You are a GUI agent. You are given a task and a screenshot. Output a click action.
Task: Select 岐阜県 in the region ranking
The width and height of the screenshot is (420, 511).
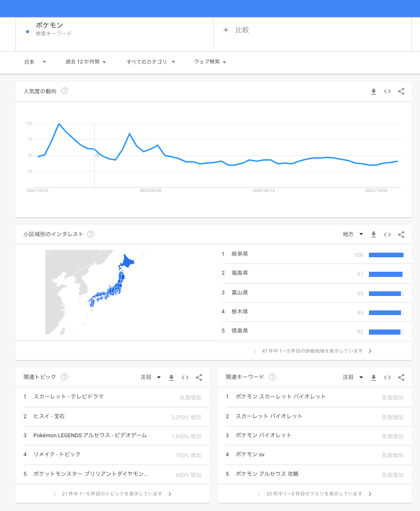(240, 254)
